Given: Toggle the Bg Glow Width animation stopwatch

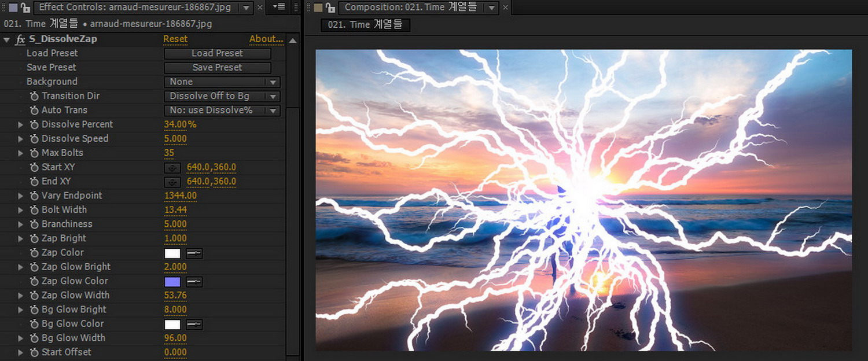Looking at the screenshot, I should [34, 338].
